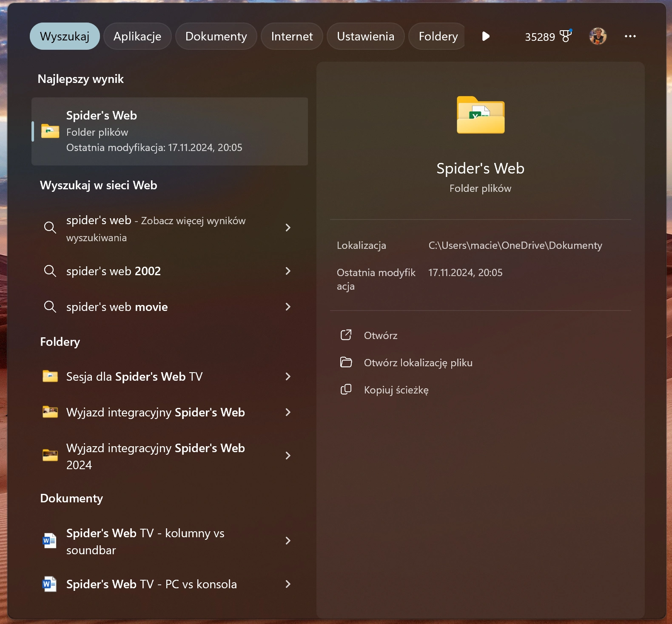Click the search icon beside "spider's web movie"
Image resolution: width=672 pixels, height=624 pixels.
click(x=50, y=307)
